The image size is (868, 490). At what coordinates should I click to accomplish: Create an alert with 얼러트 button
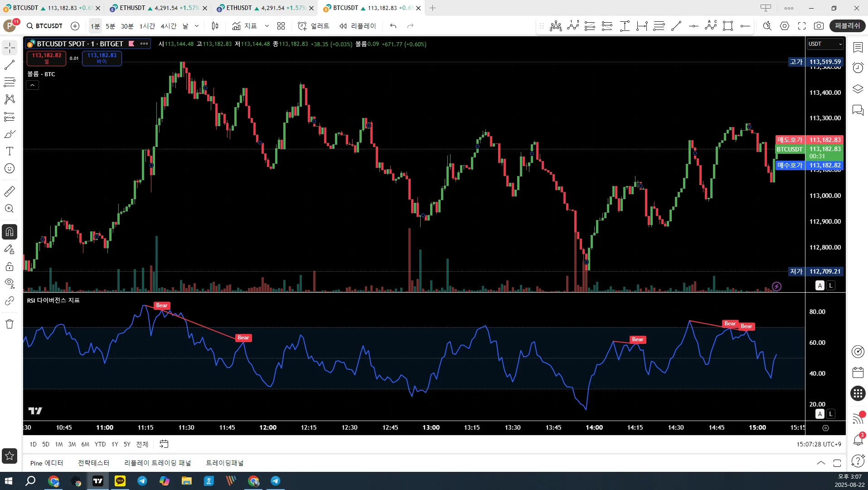314,26
